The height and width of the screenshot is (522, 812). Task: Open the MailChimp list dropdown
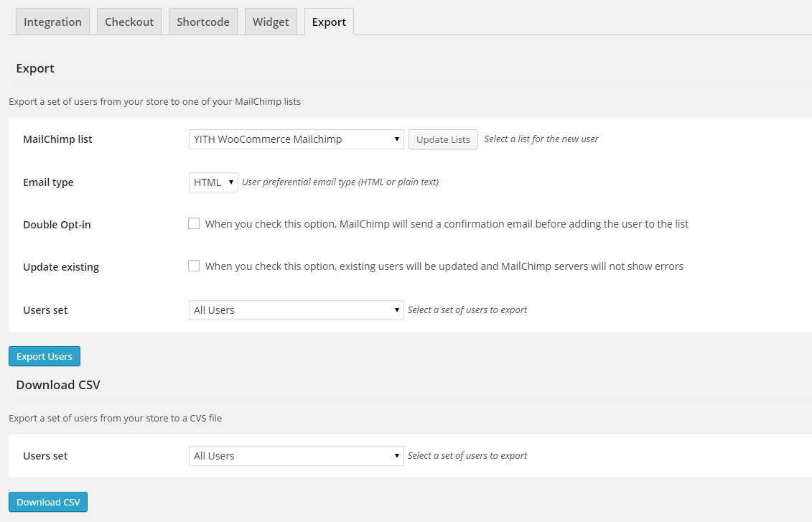[296, 139]
